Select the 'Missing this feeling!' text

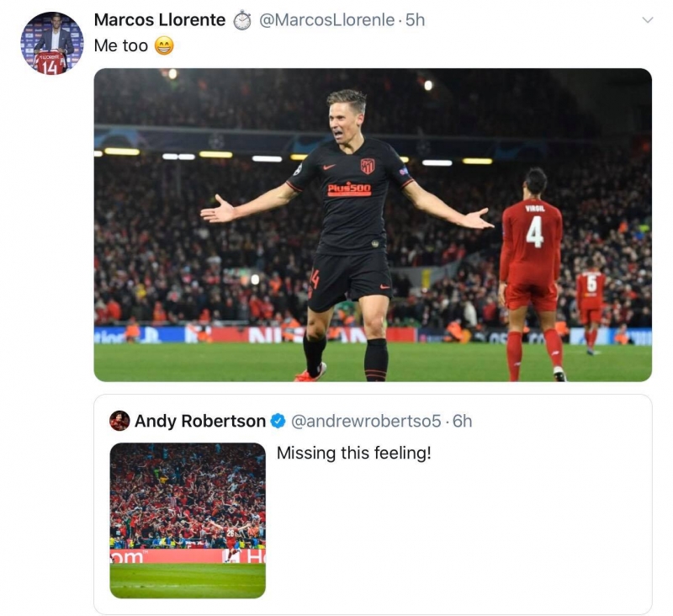[353, 453]
